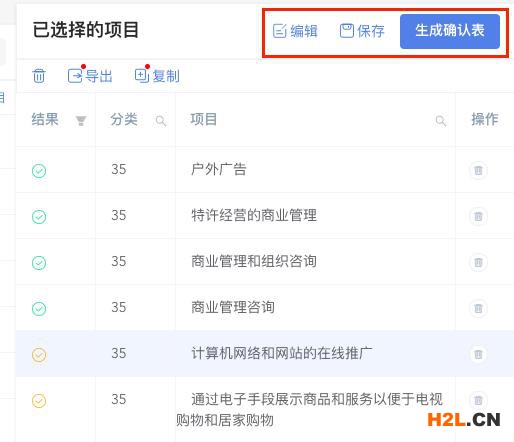Delete the 计算机网络和网站的在线推广 row

pos(478,354)
